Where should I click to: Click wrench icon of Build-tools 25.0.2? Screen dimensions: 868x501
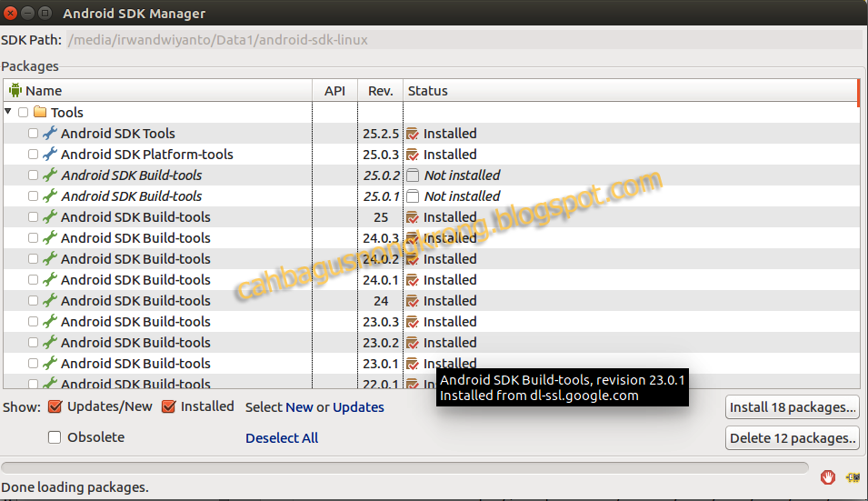tap(50, 175)
